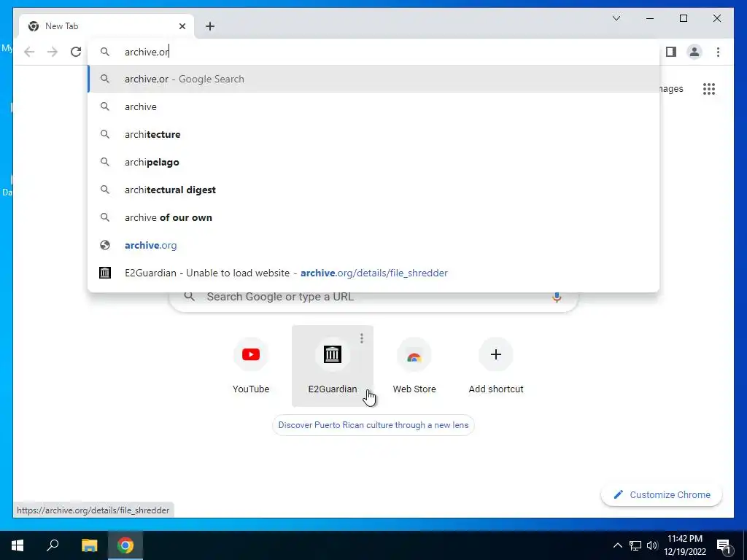747x560 pixels.
Task: Open the volume speaker tray icon
Action: pos(651,545)
